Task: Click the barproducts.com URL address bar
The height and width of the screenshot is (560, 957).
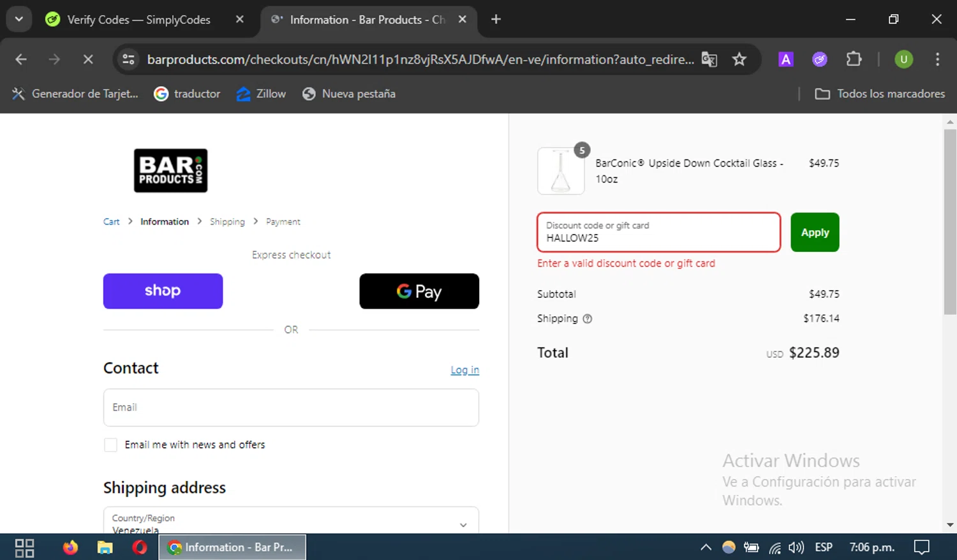Action: pos(420,59)
